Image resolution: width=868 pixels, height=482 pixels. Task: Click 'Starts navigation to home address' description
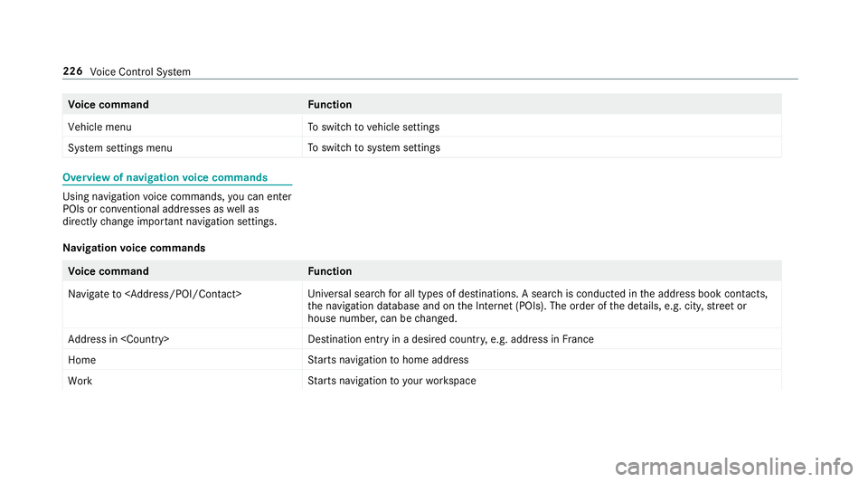[x=388, y=360]
